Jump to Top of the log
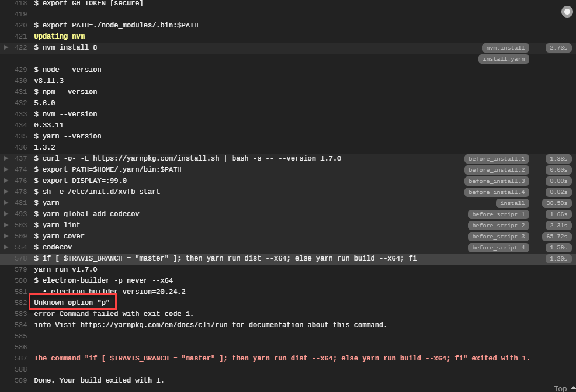This screenshot has height=392, width=576. 564,388
